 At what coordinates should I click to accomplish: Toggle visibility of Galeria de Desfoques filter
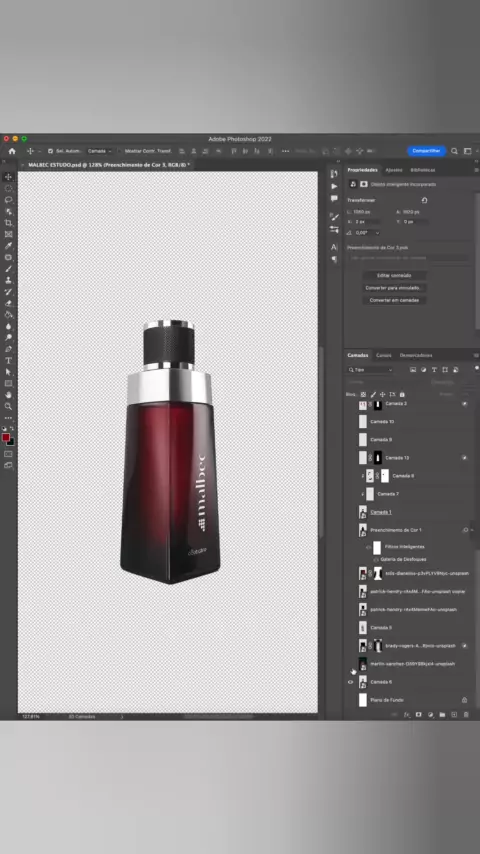coord(375,559)
